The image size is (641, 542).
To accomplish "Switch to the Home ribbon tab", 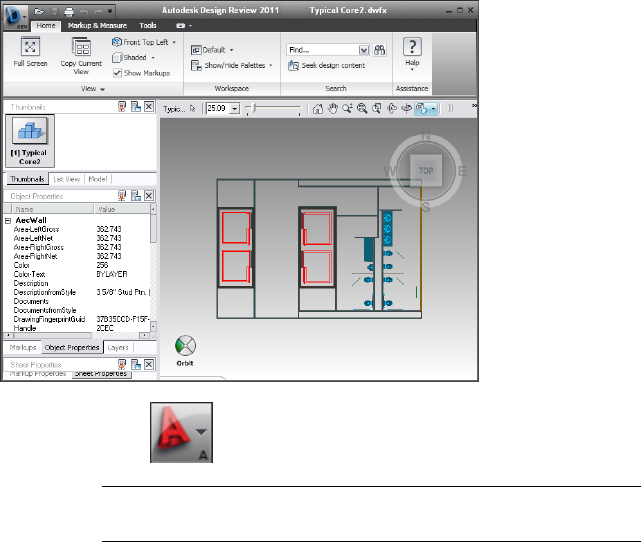I will click(46, 25).
